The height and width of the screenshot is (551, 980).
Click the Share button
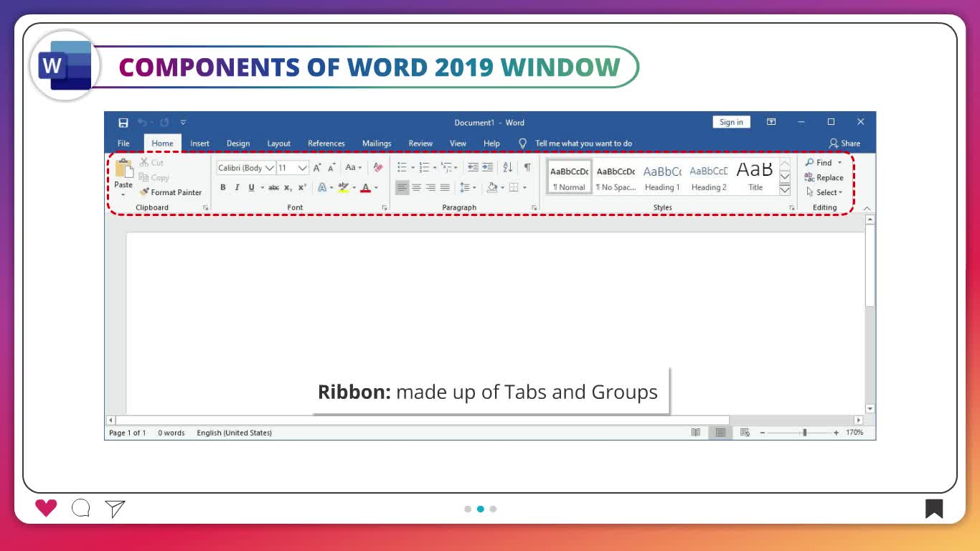844,143
